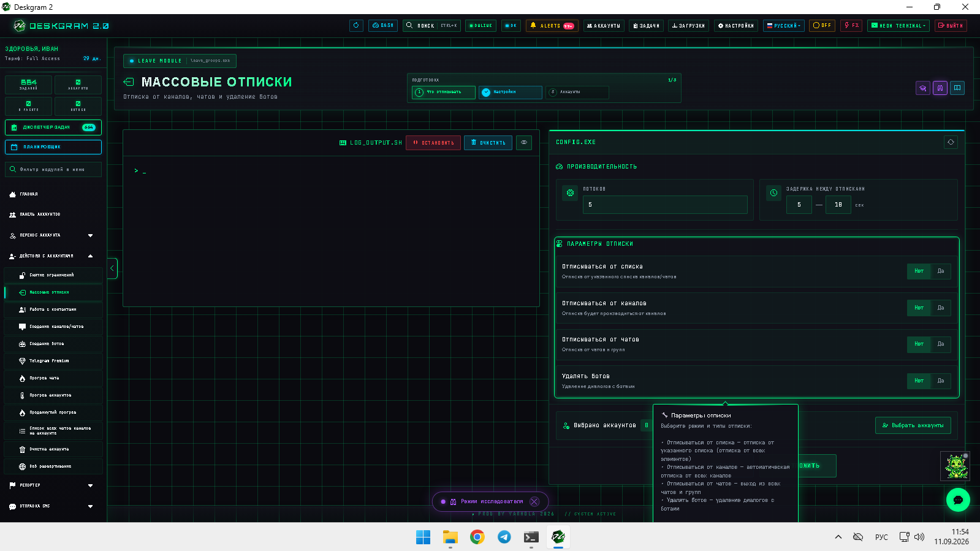Focus the module filter search field
The image size is (980, 551).
[x=53, y=169]
